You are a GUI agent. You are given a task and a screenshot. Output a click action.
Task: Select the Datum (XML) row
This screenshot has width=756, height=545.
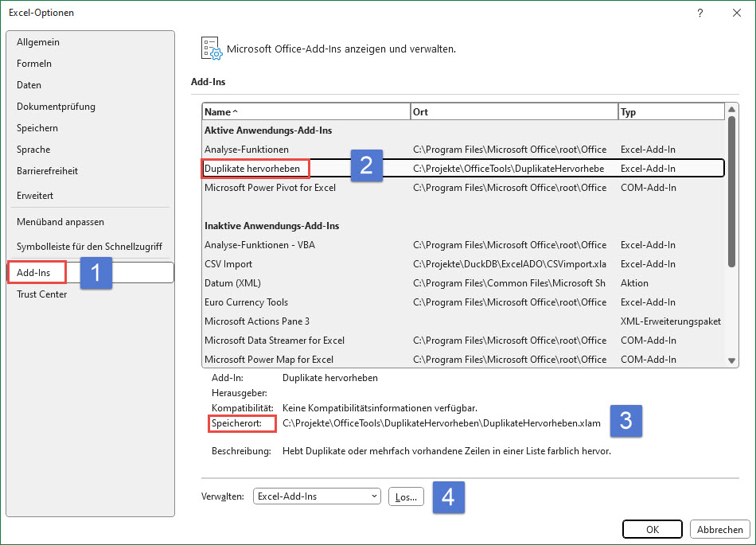463,283
